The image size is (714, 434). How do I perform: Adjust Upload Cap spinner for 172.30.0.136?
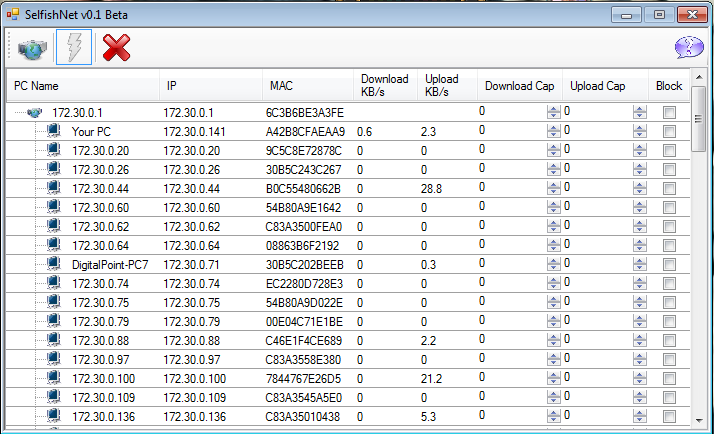click(639, 416)
